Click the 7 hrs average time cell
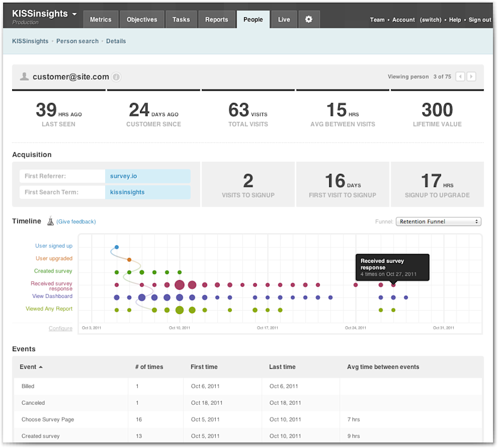Image resolution: width=498 pixels, height=448 pixels. 354,419
